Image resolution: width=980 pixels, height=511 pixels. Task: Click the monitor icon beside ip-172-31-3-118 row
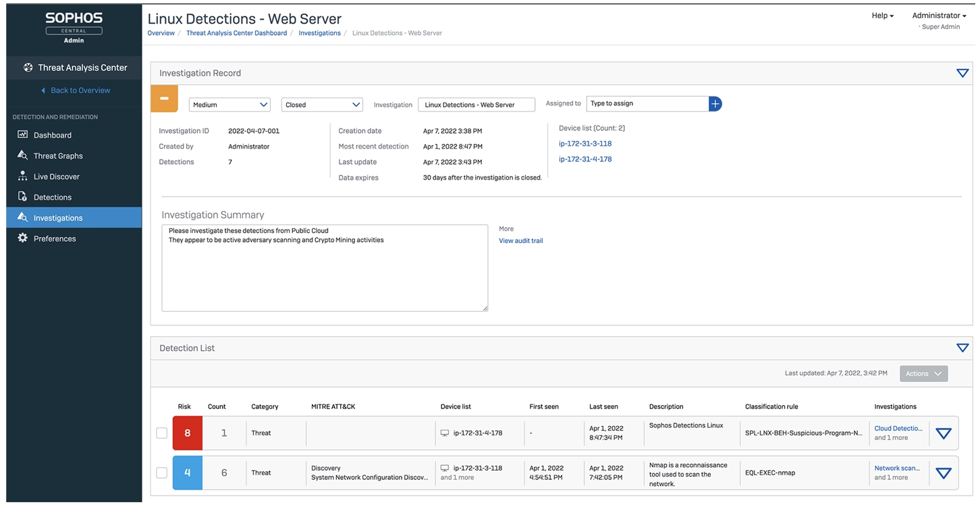pyautogui.click(x=445, y=468)
